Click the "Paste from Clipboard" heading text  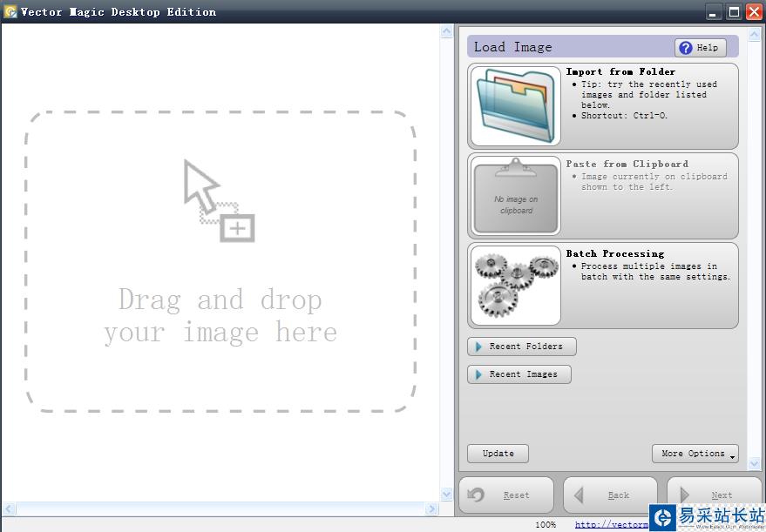point(627,164)
